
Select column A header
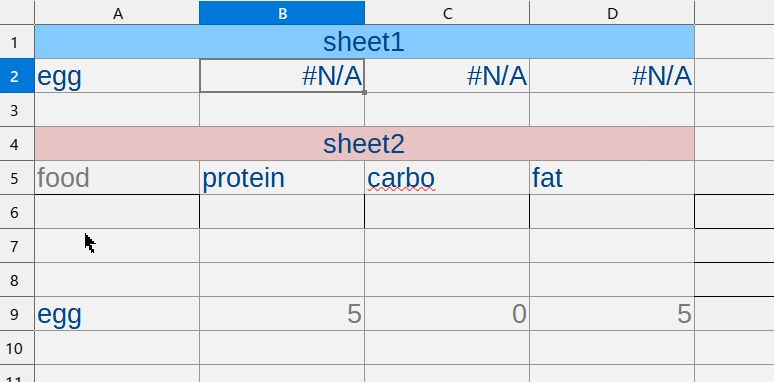(117, 13)
